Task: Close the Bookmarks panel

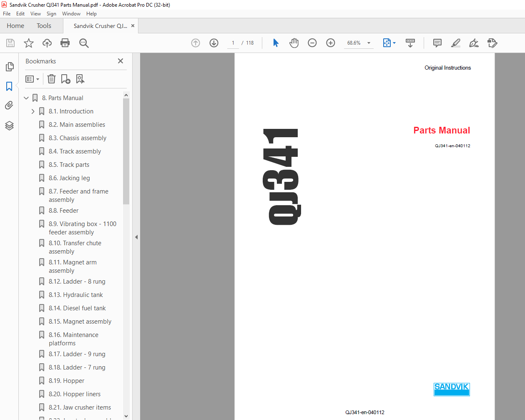Action: click(x=121, y=61)
